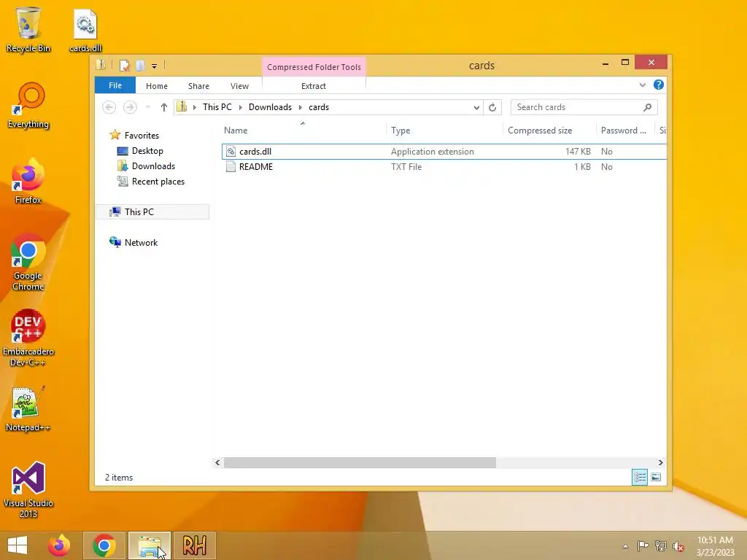Open the RH Resource Hacker taskbar icon

coord(194,545)
